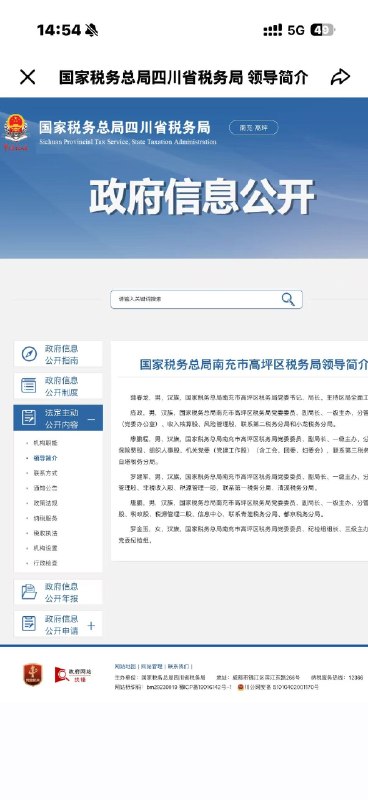368x800 pixels.
Task: Click the 国家税务总局南充市高坪区税务局领导简介 article title
Action: 254,364
